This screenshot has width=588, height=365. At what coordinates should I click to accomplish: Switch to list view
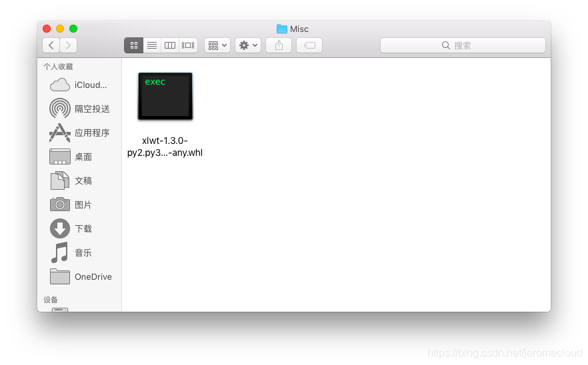152,45
